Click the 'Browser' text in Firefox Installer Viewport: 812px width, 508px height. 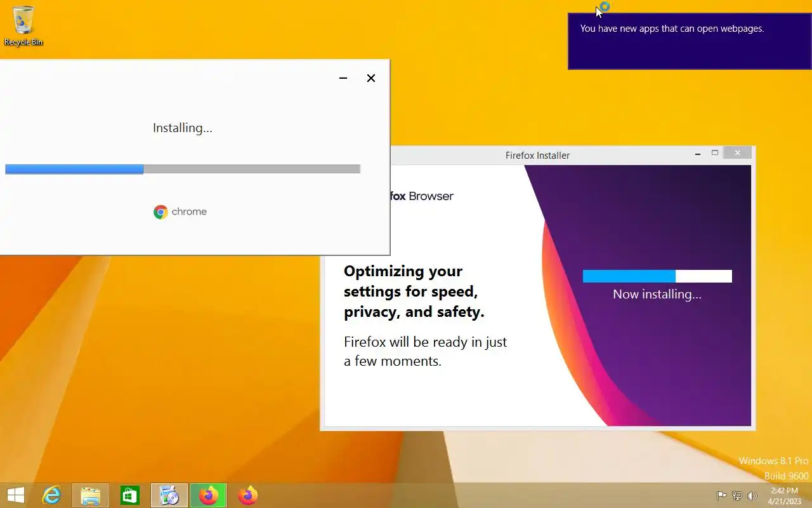(x=431, y=196)
